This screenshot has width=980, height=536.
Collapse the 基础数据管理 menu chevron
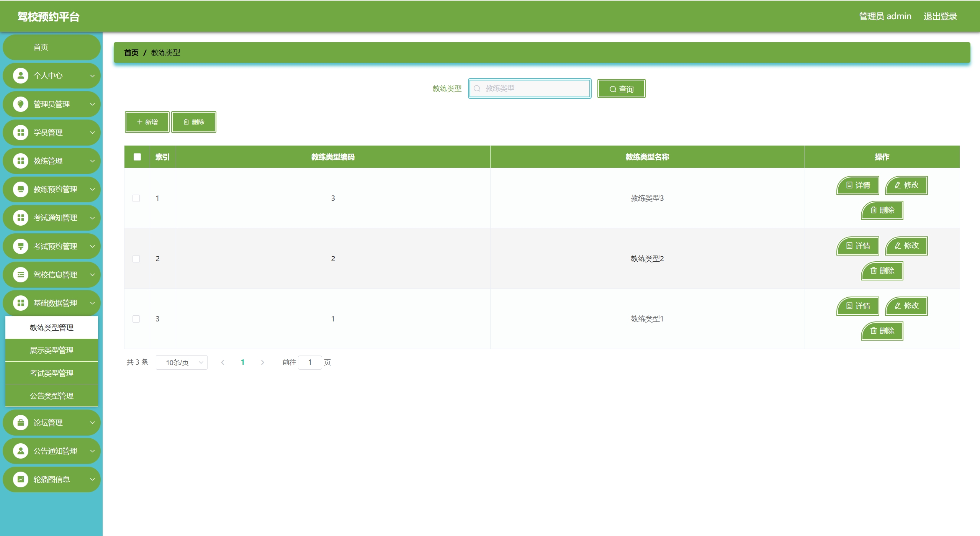92,303
